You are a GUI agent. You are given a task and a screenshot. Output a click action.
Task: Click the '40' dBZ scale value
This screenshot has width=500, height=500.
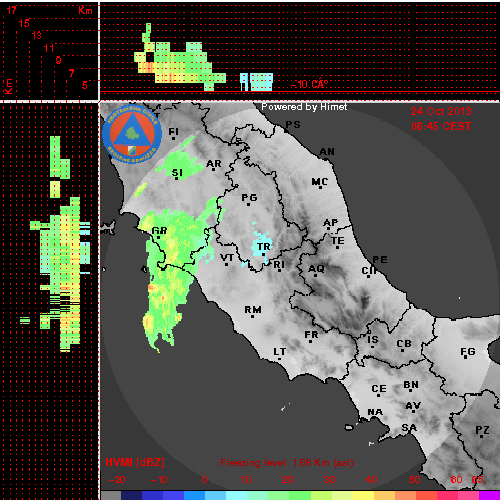coord(371,480)
